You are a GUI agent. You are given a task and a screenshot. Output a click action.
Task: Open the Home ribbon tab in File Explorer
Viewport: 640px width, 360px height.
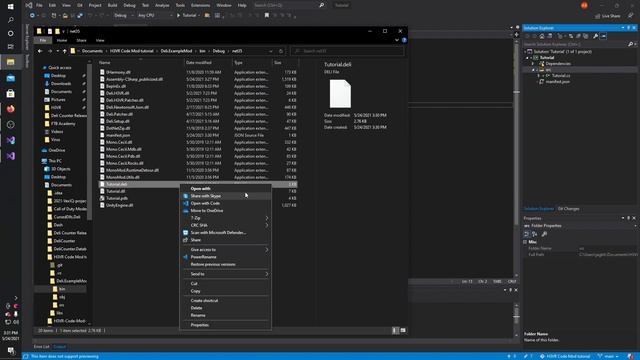pyautogui.click(x=62, y=40)
